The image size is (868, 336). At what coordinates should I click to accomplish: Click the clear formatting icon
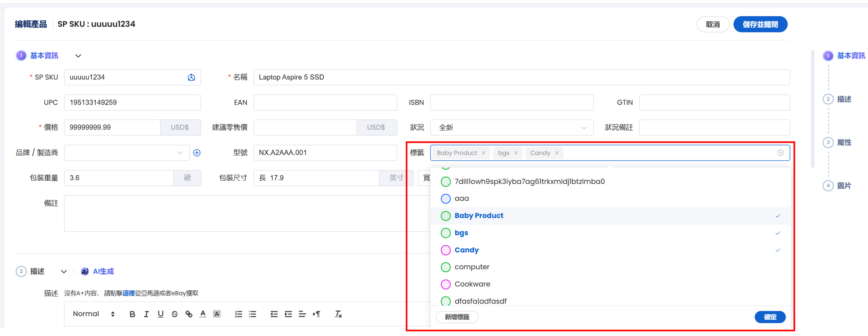[x=338, y=314]
